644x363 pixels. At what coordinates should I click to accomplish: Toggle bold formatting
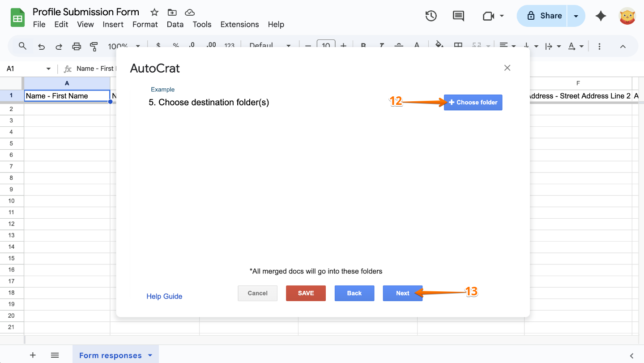(x=363, y=46)
